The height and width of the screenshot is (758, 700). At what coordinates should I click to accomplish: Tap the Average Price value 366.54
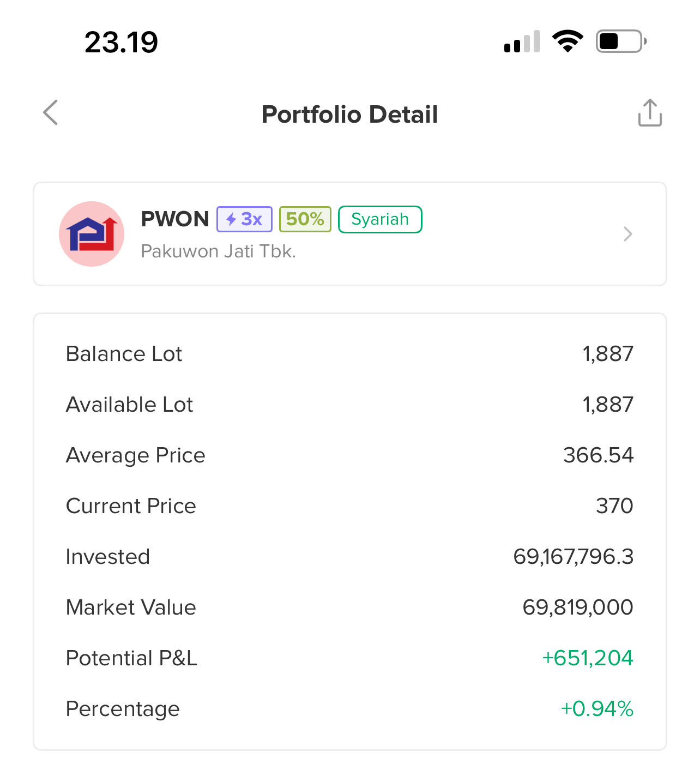click(x=598, y=455)
